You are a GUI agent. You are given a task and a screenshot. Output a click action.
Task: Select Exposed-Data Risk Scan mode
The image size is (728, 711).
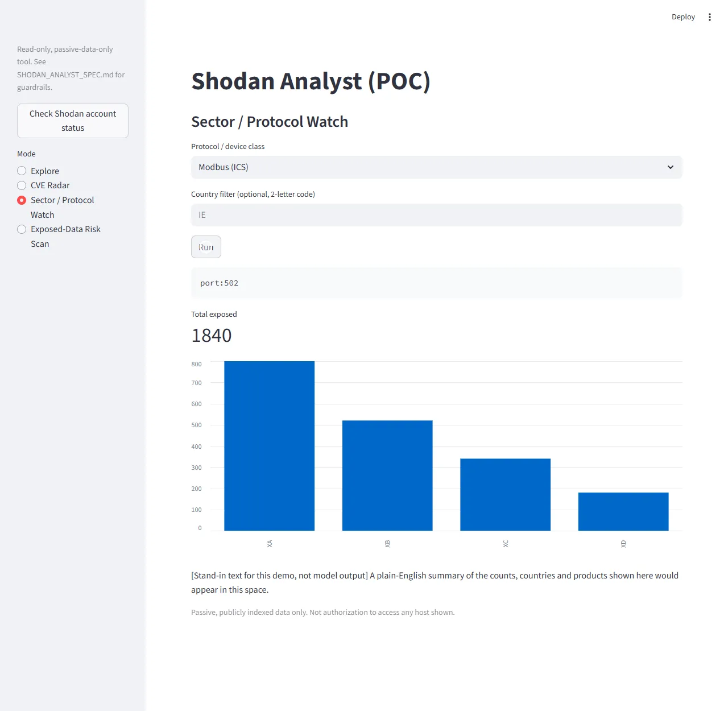(59, 236)
